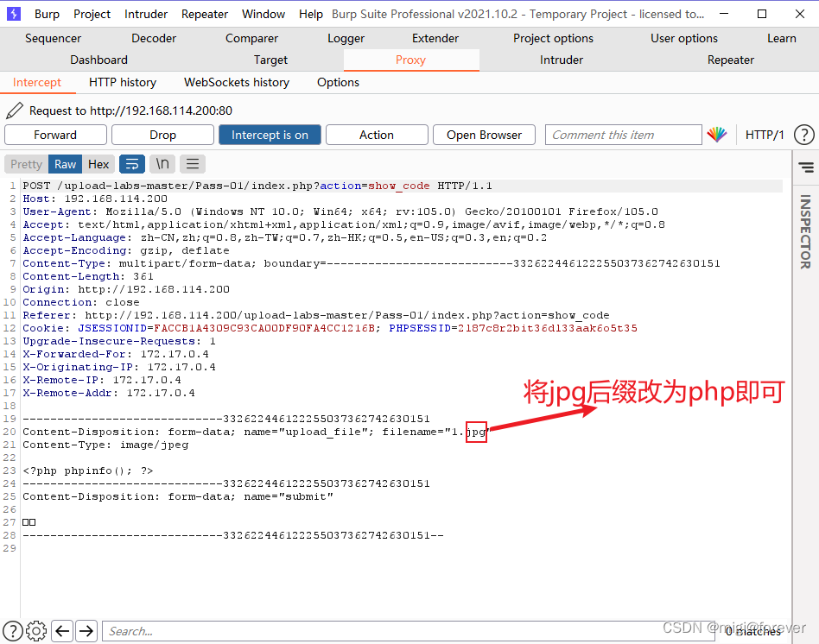Select the Proxy main tab
The width and height of the screenshot is (819, 644).
click(411, 60)
